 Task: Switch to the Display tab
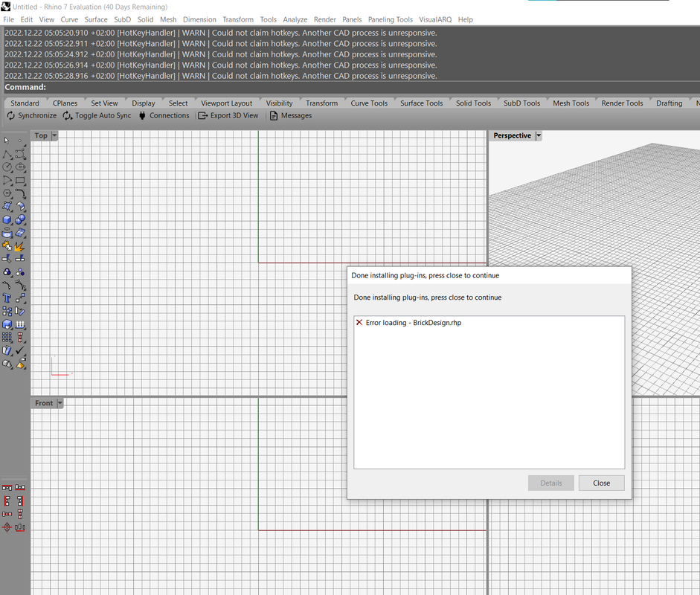(144, 103)
